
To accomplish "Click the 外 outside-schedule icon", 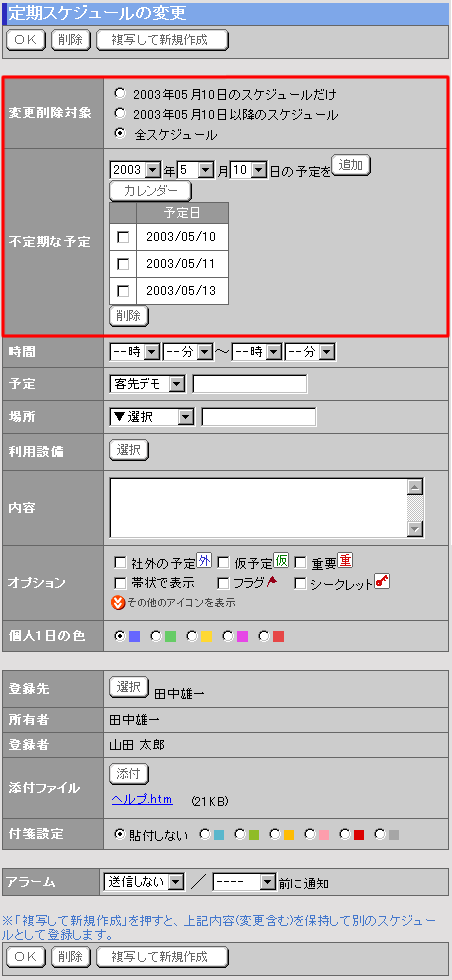I will coord(204,561).
